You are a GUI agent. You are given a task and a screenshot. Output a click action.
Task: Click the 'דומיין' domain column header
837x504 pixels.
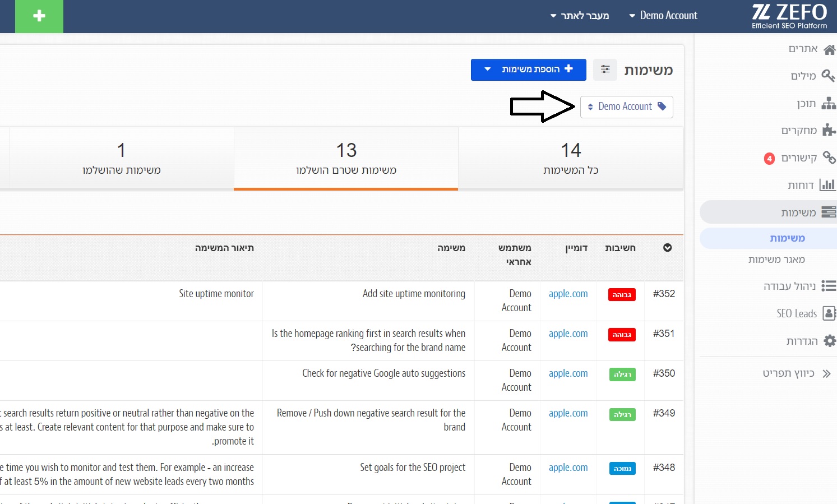(576, 248)
